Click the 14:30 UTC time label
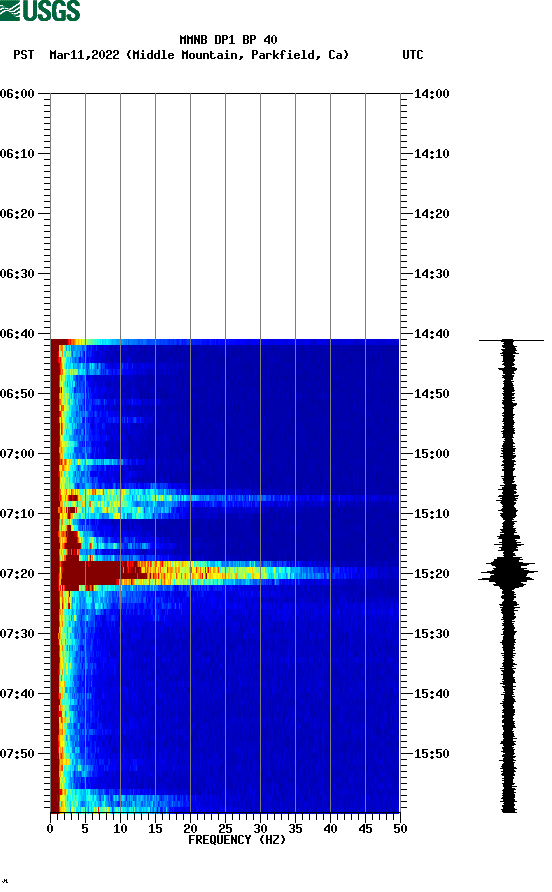This screenshot has height=892, width=552. click(432, 274)
